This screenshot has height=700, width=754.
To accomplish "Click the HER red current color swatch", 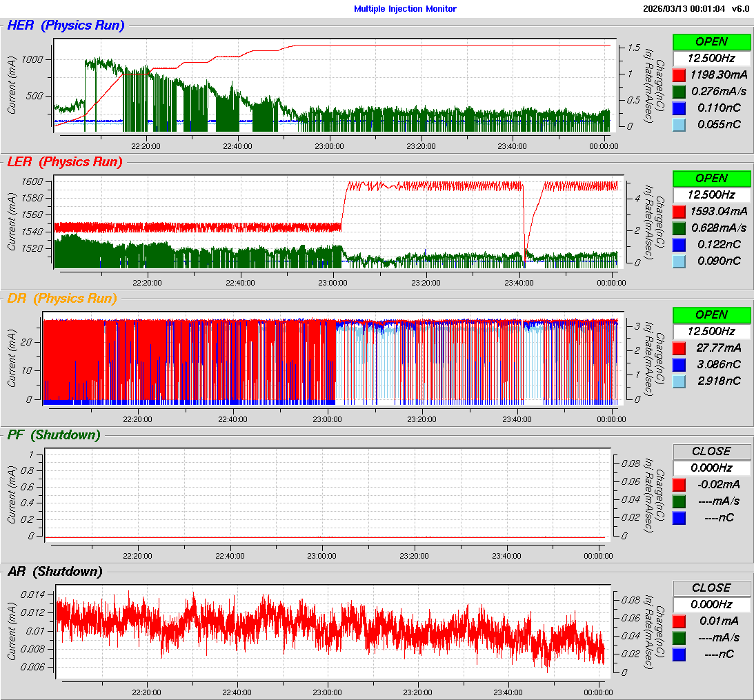I will click(679, 74).
